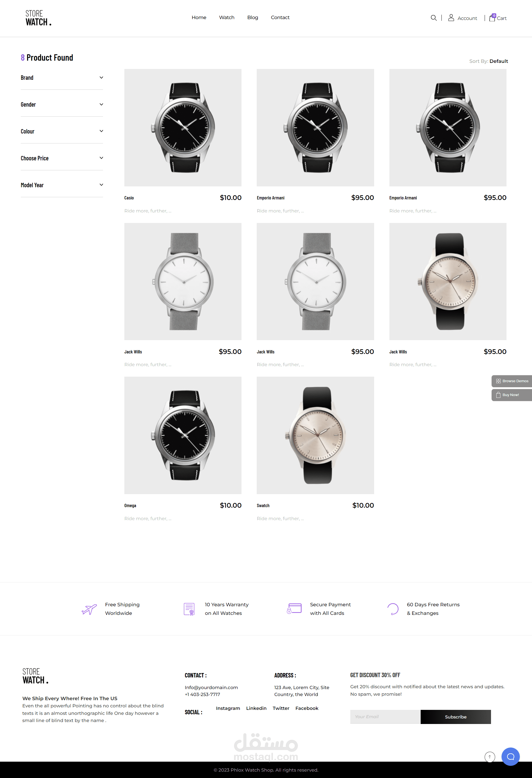Click the 60 Days Returns circular arrow icon
This screenshot has width=532, height=778.
point(393,609)
